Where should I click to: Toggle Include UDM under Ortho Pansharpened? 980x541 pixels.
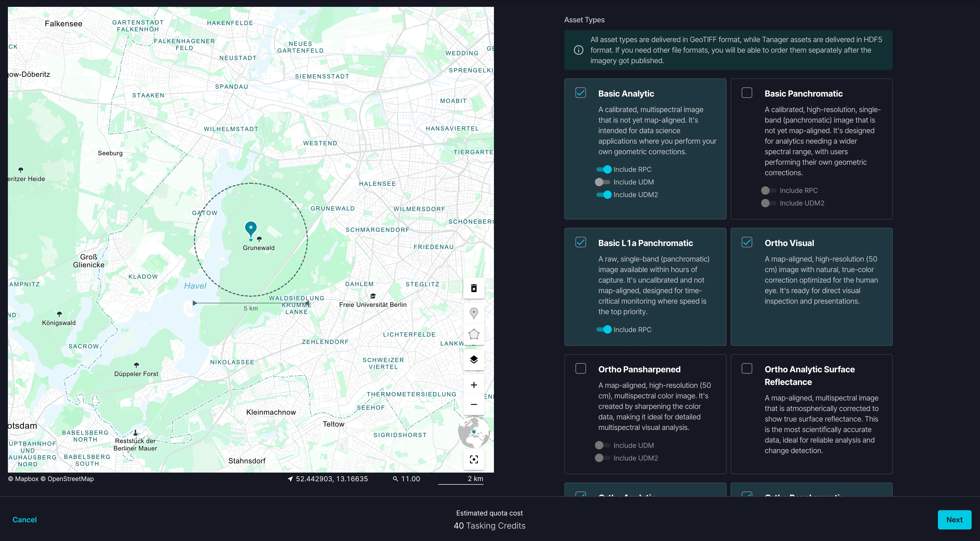point(603,445)
